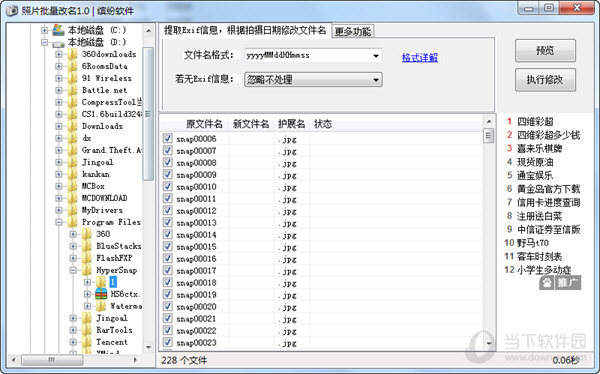Click the folder tree scroll right arrow
This screenshot has width=600, height=374.
click(x=135, y=360)
